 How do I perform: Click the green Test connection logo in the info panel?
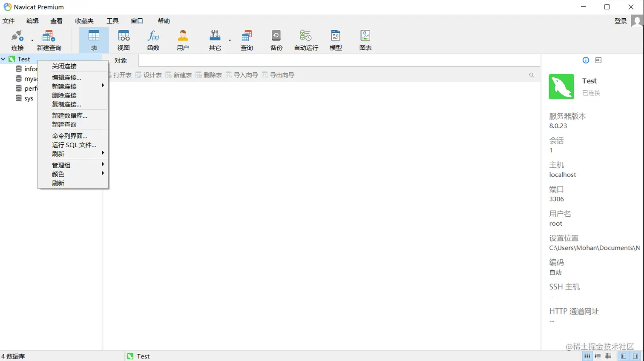click(561, 86)
